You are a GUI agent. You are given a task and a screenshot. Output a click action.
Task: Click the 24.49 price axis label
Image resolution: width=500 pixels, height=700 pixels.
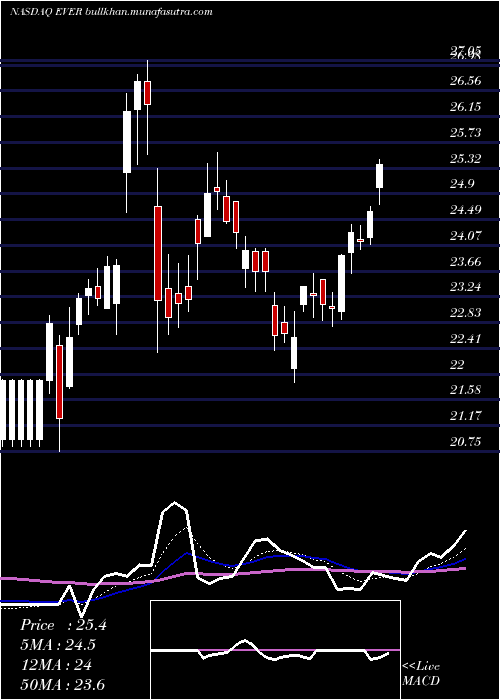tap(466, 210)
